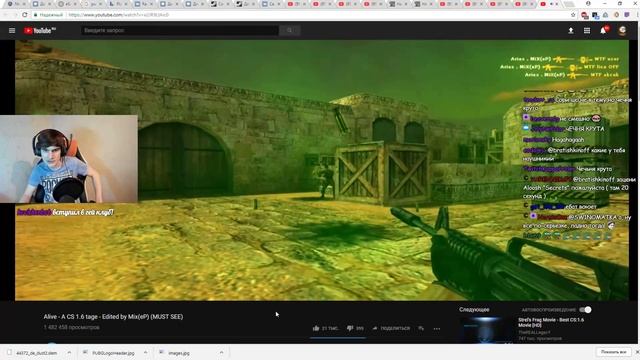Open the notifications bell
Image resolution: width=640 pixels, height=360 pixels.
603,30
